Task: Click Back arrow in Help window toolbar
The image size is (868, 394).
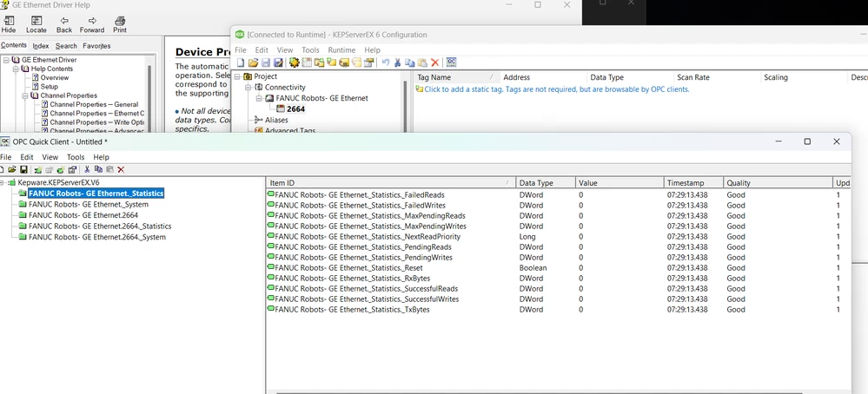Action: coord(64,25)
